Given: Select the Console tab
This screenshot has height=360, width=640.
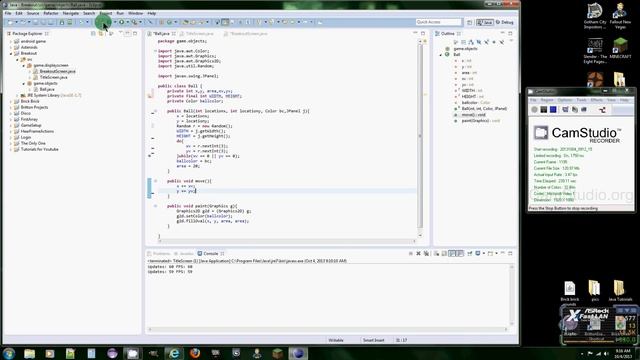Looking at the screenshot, I should (x=211, y=253).
